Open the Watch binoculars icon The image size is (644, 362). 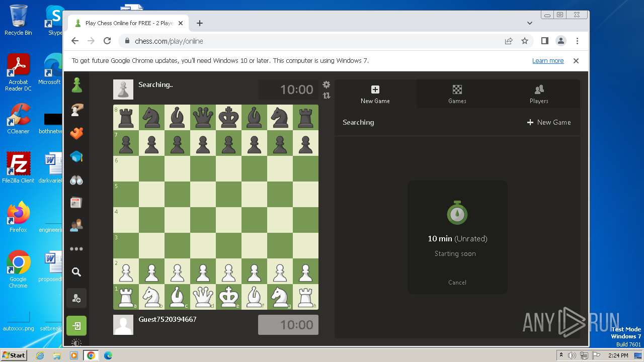(76, 180)
